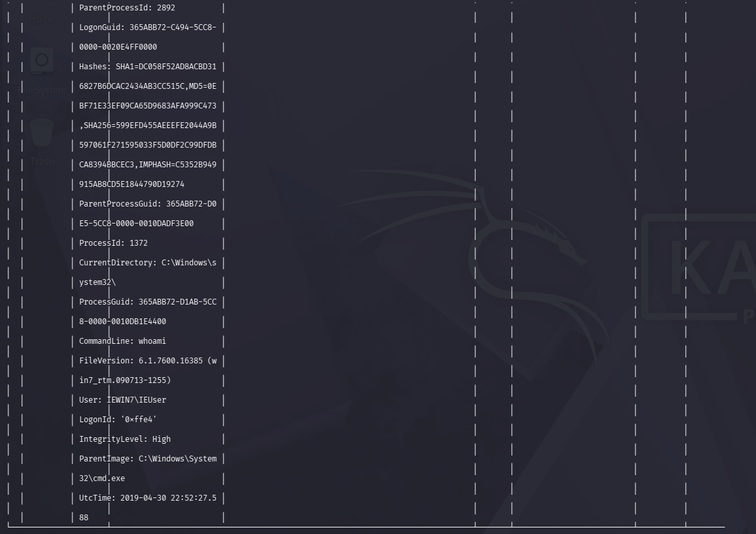Select 'UtcTime: 2019-04-30 22:52:27.5' line
This screenshot has height=534, width=756.
148,498
